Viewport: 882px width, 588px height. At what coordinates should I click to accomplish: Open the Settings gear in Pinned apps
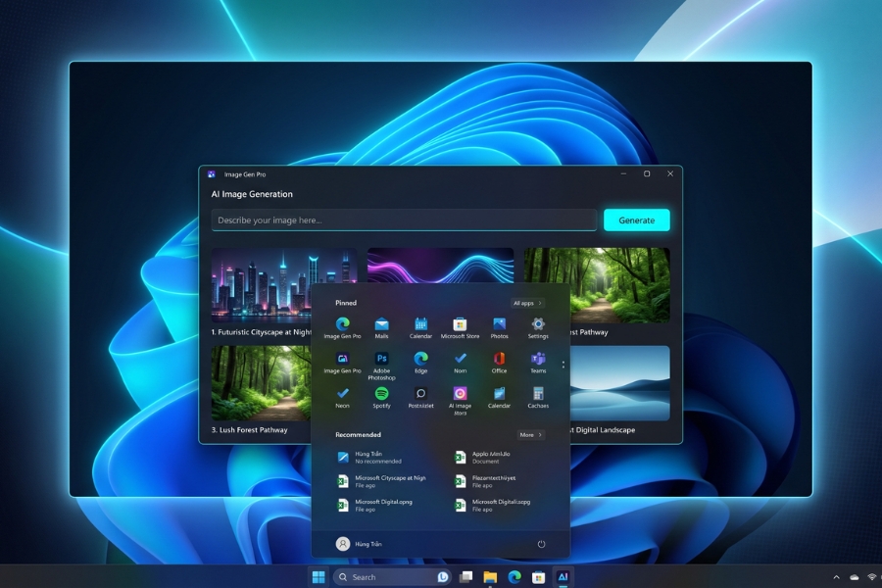[538, 328]
